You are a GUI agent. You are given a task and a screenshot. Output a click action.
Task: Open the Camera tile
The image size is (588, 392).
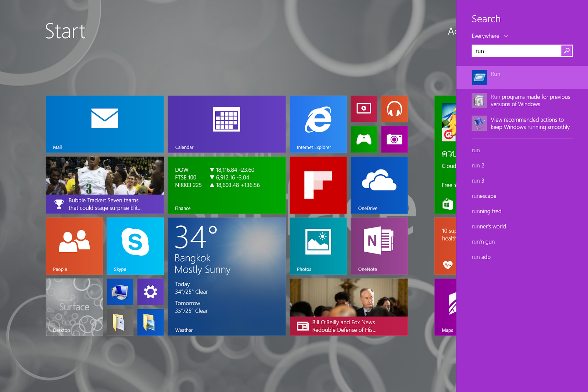pos(394,139)
